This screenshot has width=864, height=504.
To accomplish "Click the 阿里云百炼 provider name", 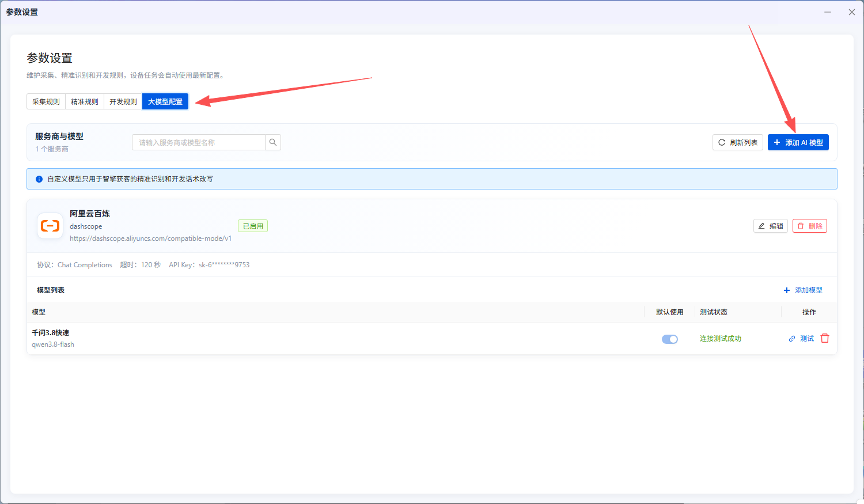I will coord(90,214).
